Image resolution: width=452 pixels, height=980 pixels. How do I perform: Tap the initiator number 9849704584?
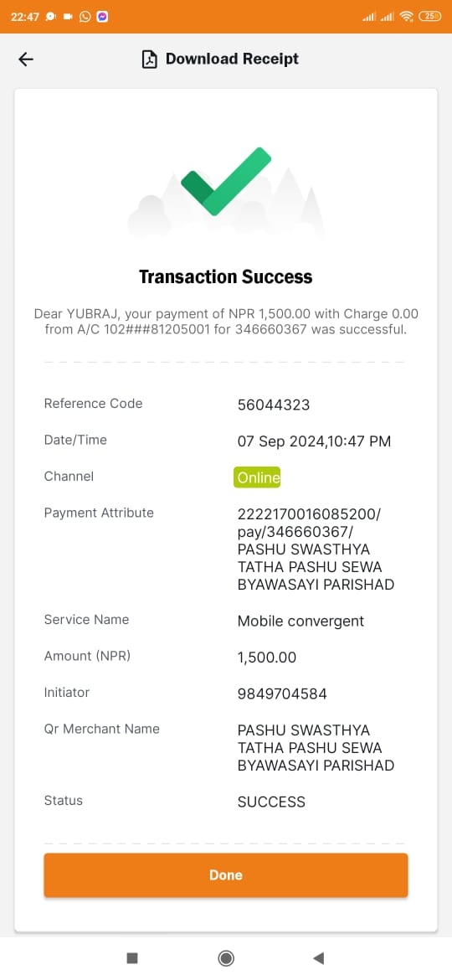(282, 694)
